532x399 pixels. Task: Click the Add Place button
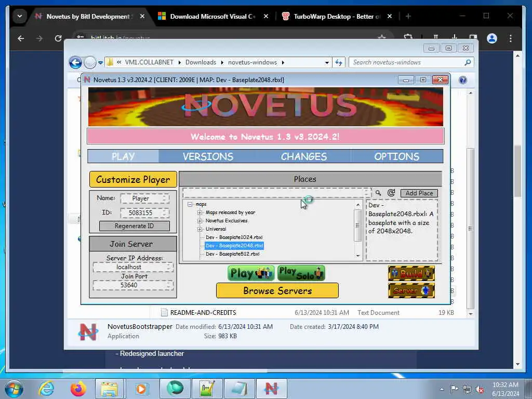click(x=419, y=193)
